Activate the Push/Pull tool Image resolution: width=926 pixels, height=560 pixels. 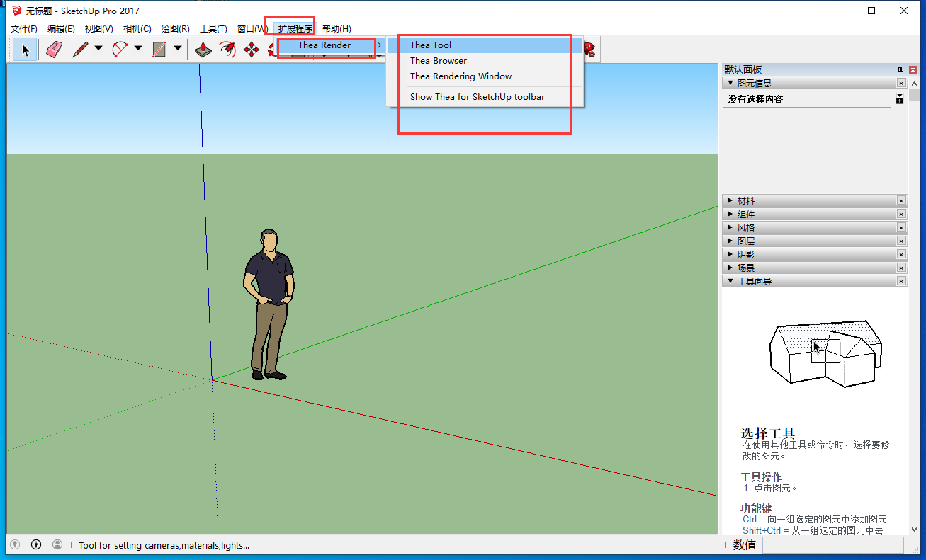pos(203,50)
